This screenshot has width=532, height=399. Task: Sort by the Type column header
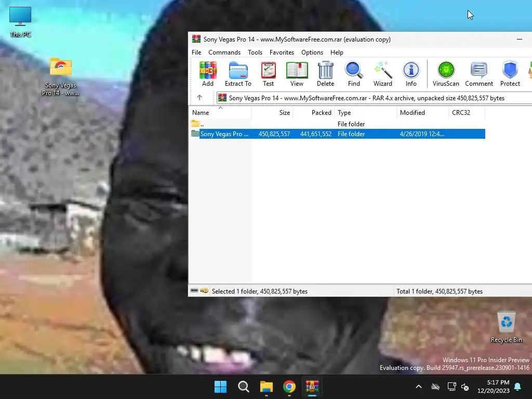coord(365,112)
